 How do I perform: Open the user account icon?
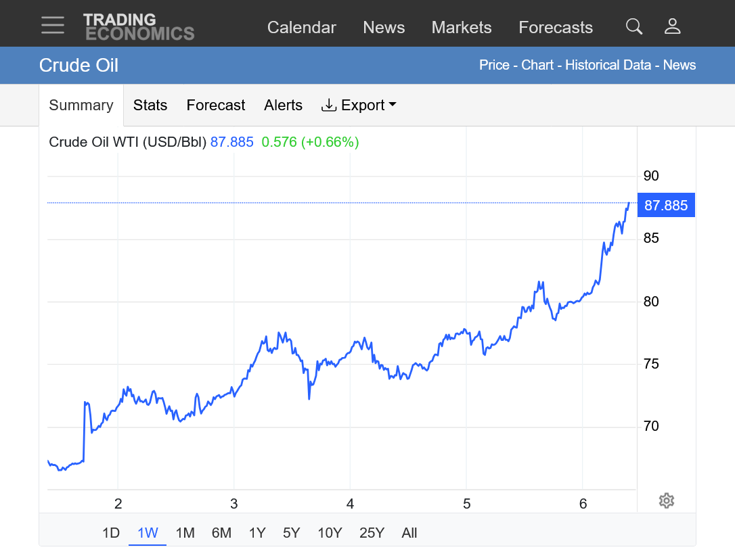point(672,26)
